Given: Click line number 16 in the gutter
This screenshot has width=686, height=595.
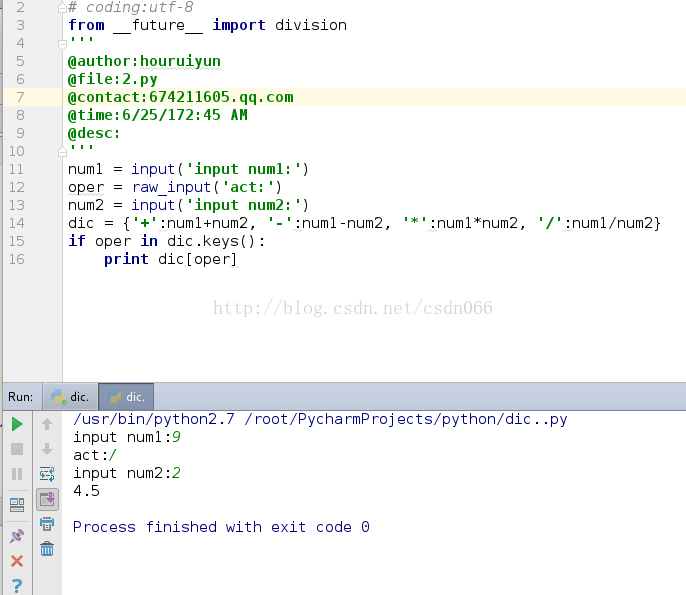Looking at the screenshot, I should (17, 259).
